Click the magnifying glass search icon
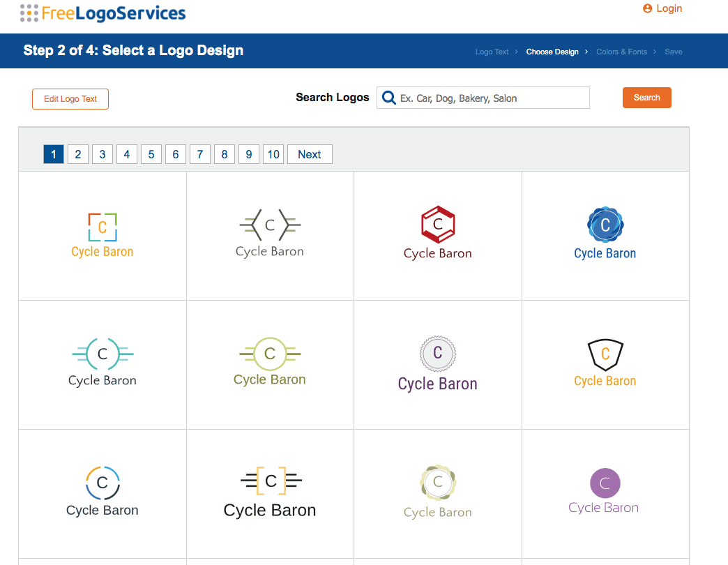 tap(388, 98)
